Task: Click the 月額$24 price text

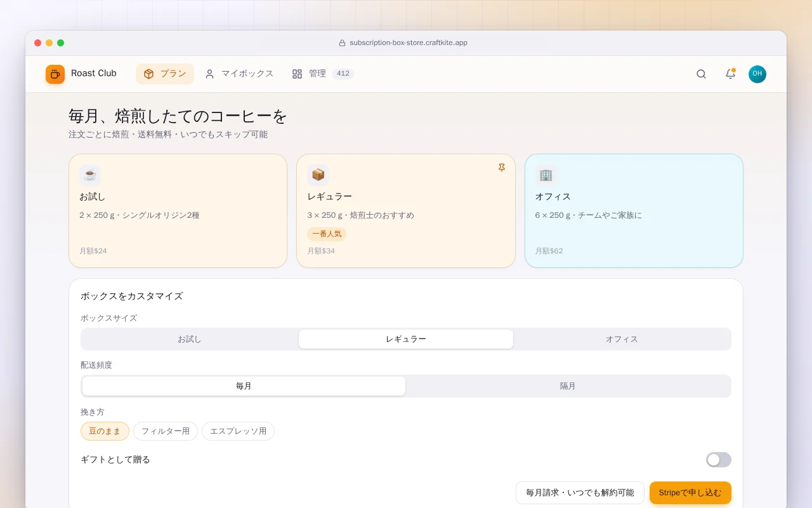Action: pyautogui.click(x=93, y=251)
